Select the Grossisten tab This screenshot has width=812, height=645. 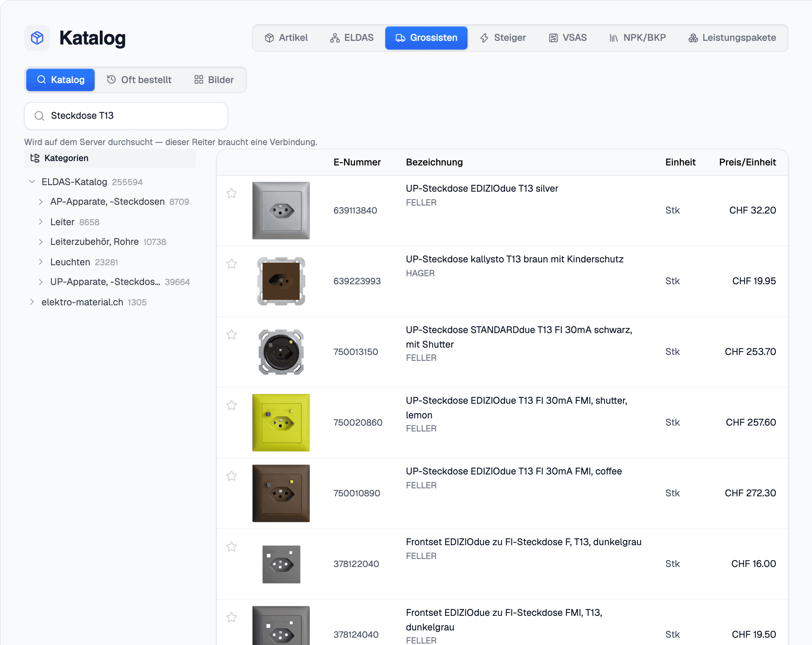(426, 38)
